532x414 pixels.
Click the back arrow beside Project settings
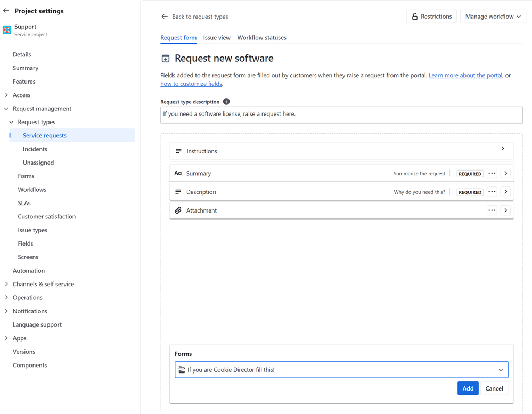point(6,10)
